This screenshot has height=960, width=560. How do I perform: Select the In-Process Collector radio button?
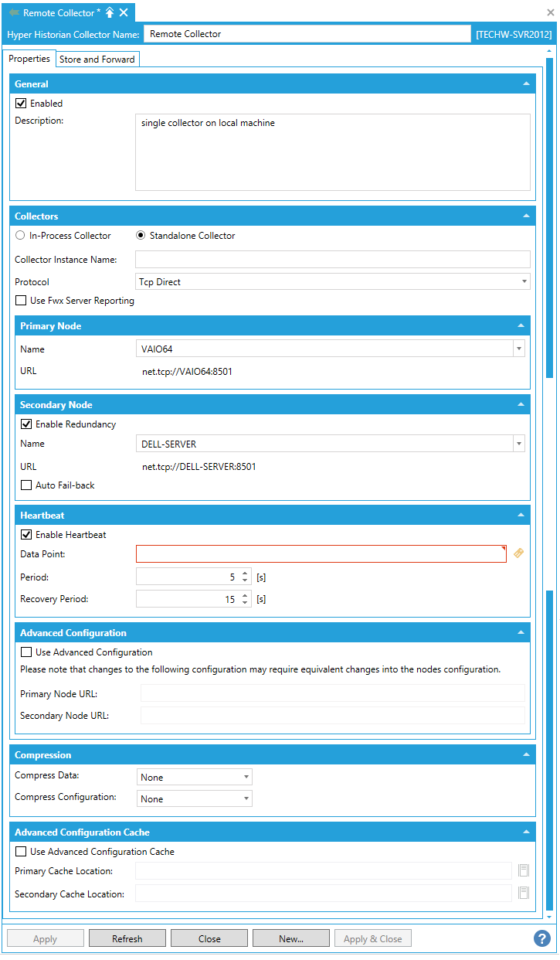pyautogui.click(x=21, y=236)
